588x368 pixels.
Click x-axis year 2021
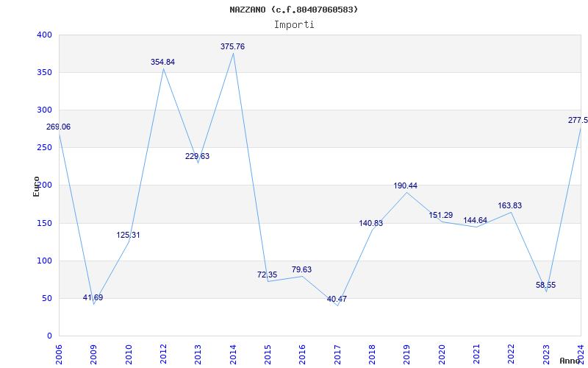click(476, 355)
